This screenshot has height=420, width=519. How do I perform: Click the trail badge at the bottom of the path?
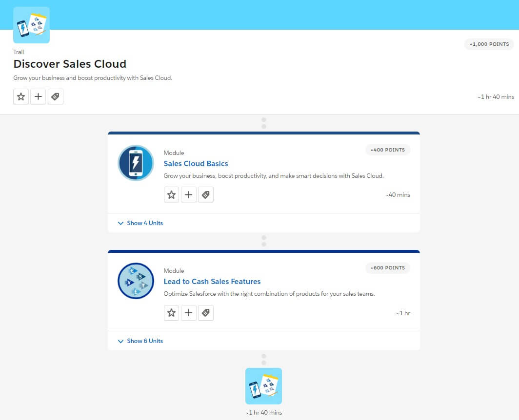[263, 386]
